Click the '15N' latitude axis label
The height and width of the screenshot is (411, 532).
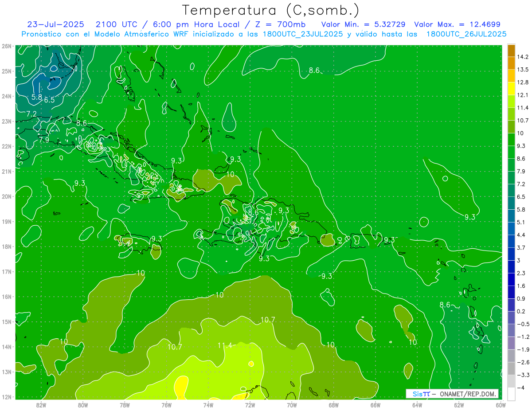click(x=7, y=322)
